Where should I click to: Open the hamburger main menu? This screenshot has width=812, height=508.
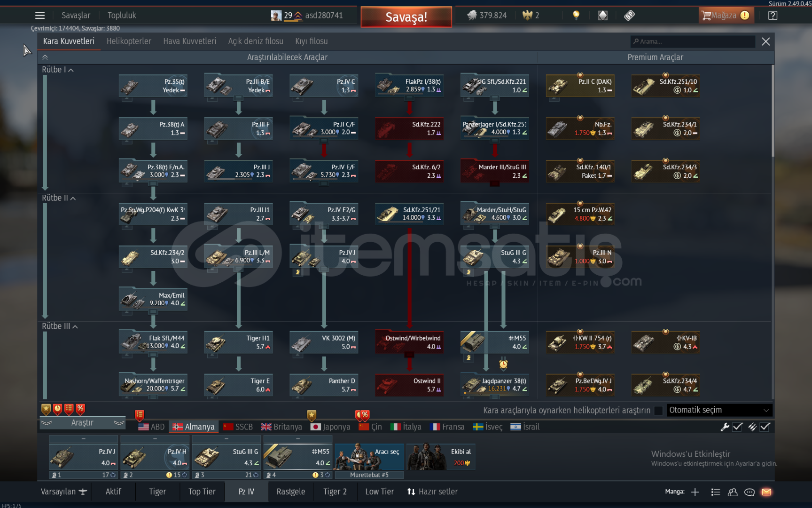coord(40,16)
